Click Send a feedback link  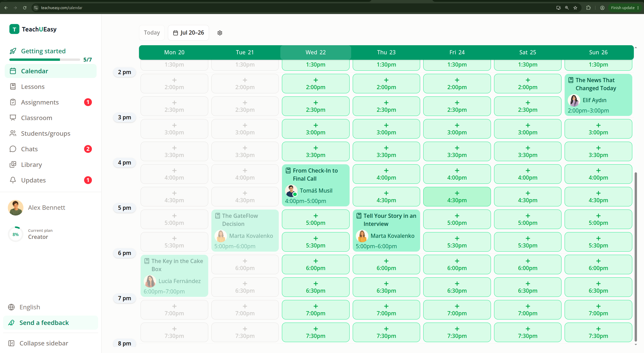[50, 323]
